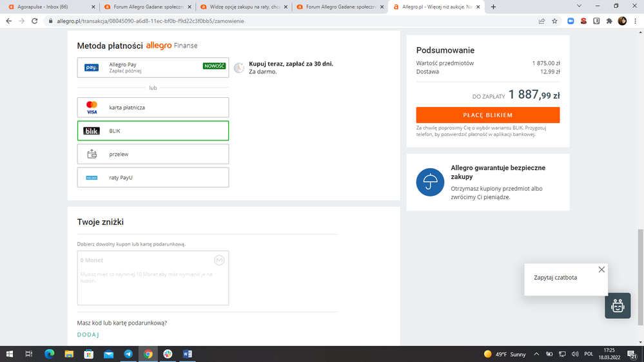Open the chatbot robot icon

click(x=618, y=306)
